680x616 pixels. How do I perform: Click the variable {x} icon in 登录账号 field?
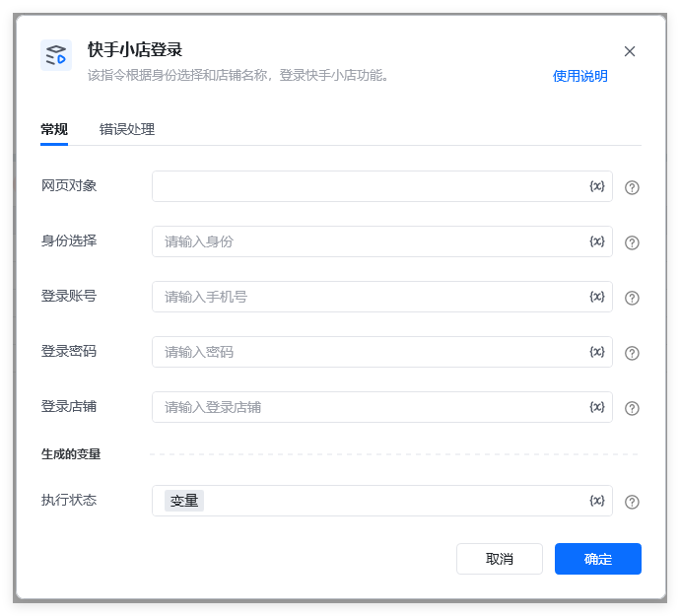click(597, 297)
